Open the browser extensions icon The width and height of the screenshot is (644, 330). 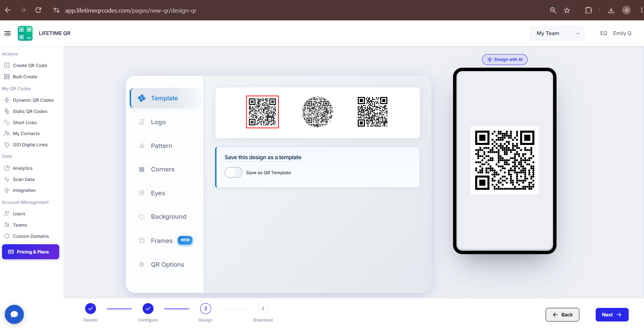589,10
